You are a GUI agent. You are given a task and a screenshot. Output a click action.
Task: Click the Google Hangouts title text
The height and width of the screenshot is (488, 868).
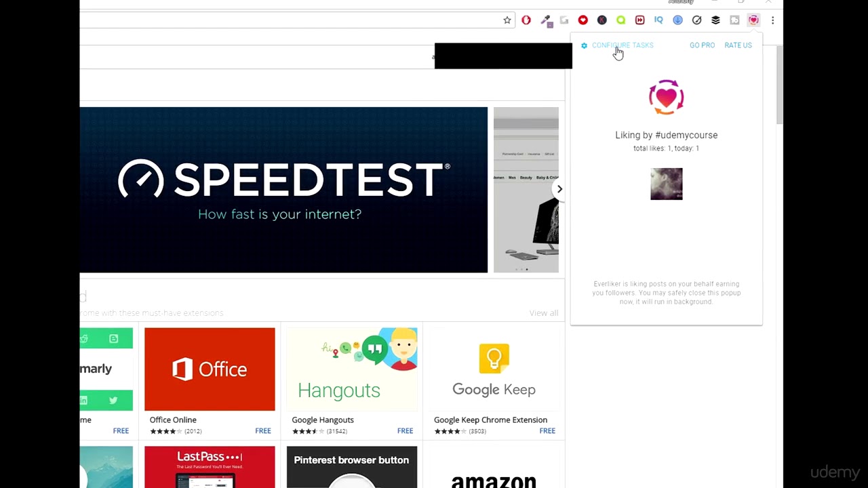(323, 420)
